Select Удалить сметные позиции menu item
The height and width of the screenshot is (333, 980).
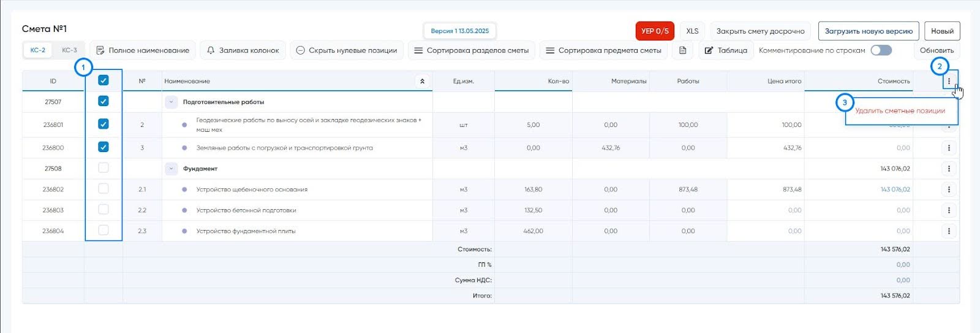(x=900, y=111)
